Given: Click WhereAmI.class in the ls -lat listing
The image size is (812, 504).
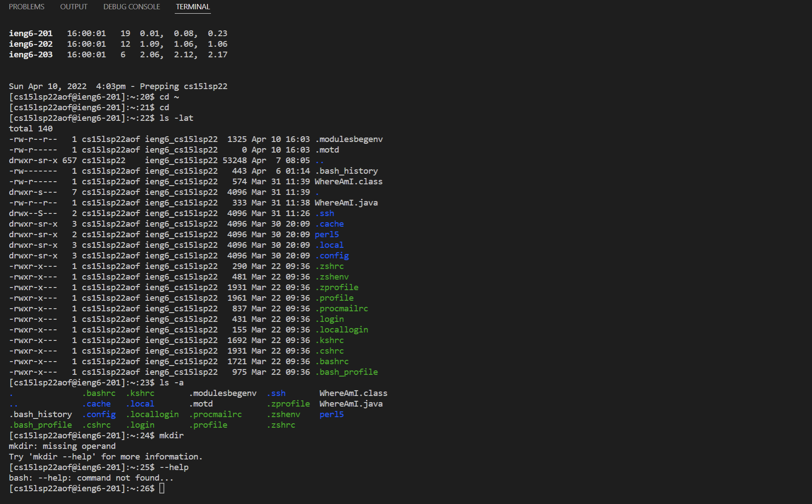Looking at the screenshot, I should point(348,182).
